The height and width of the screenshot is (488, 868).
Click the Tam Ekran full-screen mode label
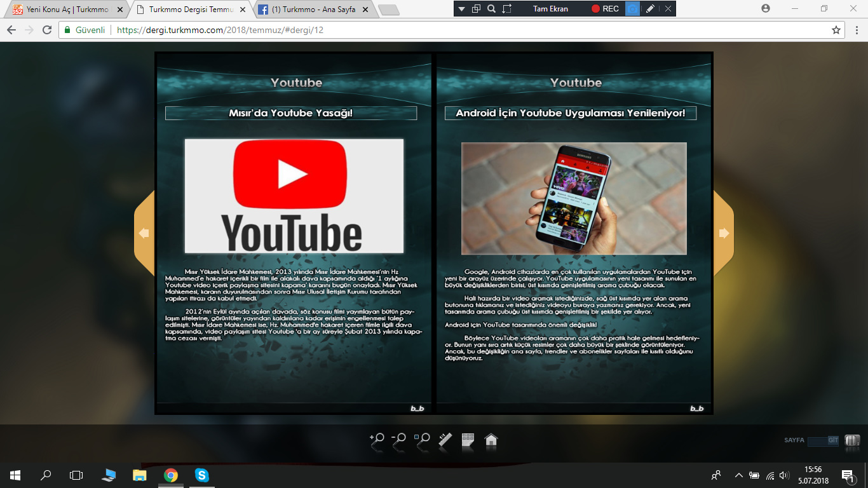[x=550, y=9]
